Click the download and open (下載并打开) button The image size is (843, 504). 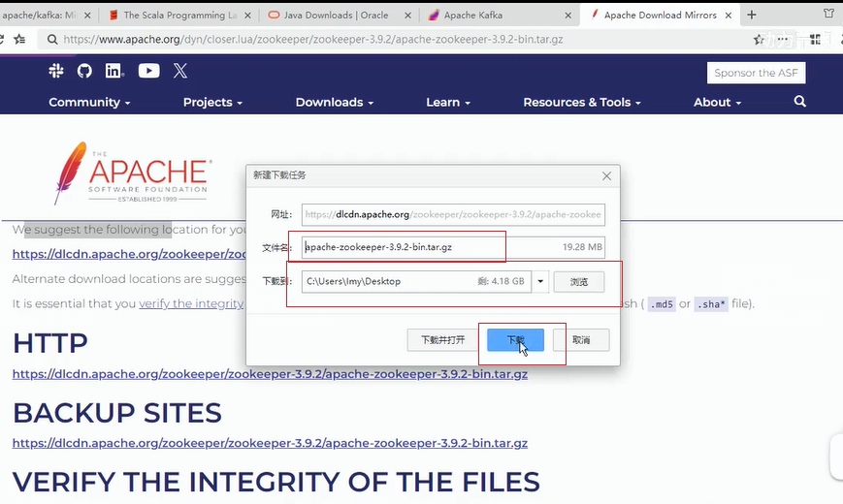point(442,340)
